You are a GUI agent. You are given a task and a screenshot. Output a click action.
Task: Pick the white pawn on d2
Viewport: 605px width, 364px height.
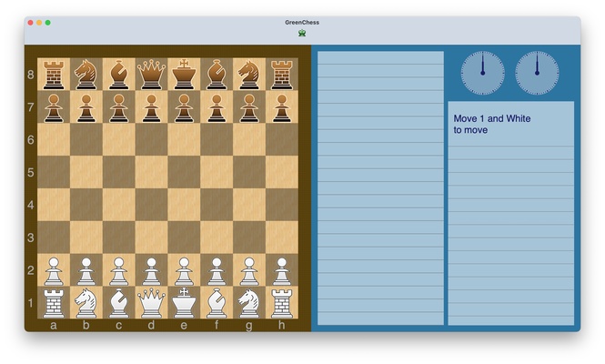(x=151, y=271)
